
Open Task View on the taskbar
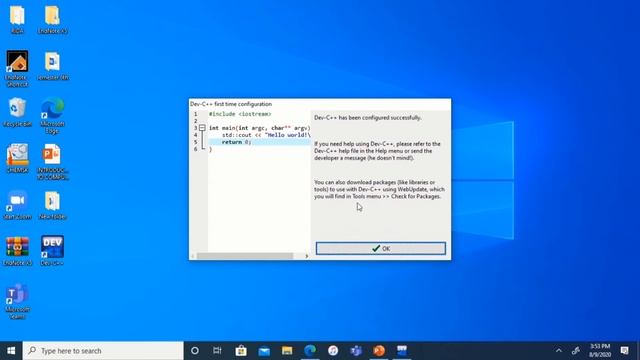(217, 351)
